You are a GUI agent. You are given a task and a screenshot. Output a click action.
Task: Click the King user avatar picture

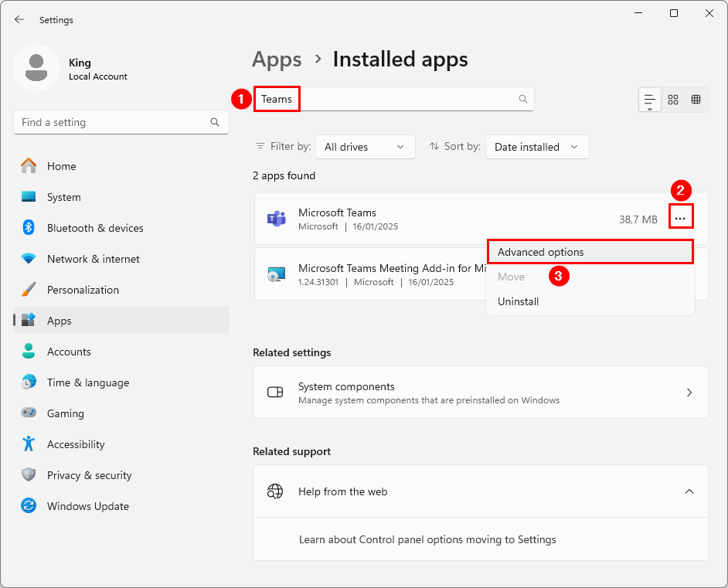(36, 68)
